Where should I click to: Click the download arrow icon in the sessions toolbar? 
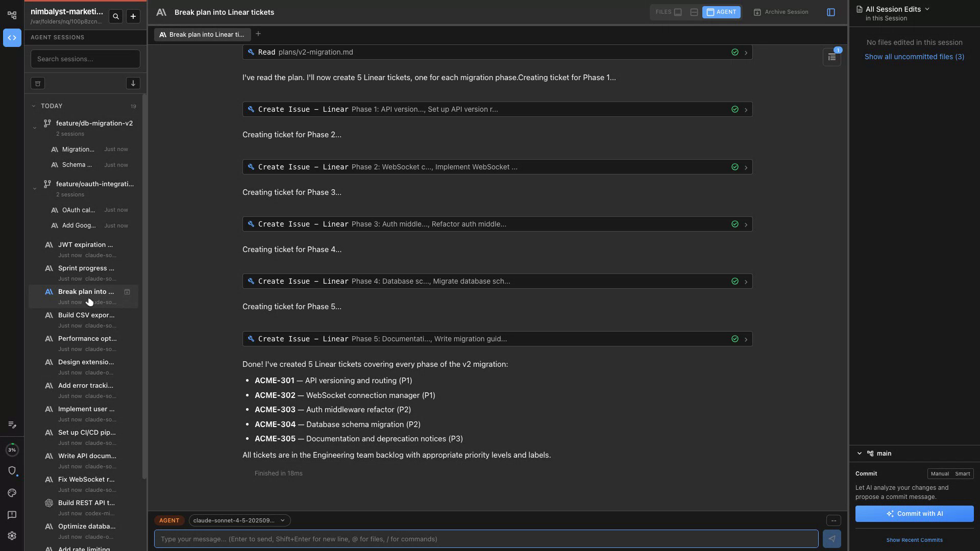tap(133, 84)
